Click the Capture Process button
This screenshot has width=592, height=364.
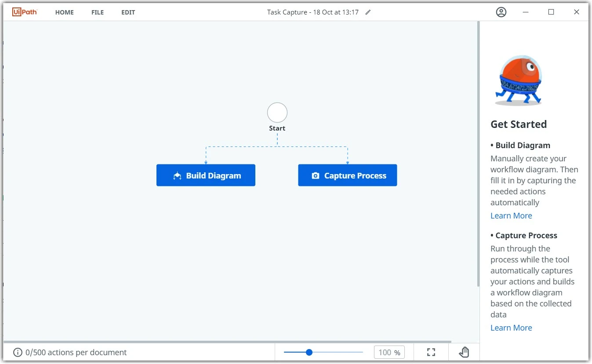(x=348, y=175)
